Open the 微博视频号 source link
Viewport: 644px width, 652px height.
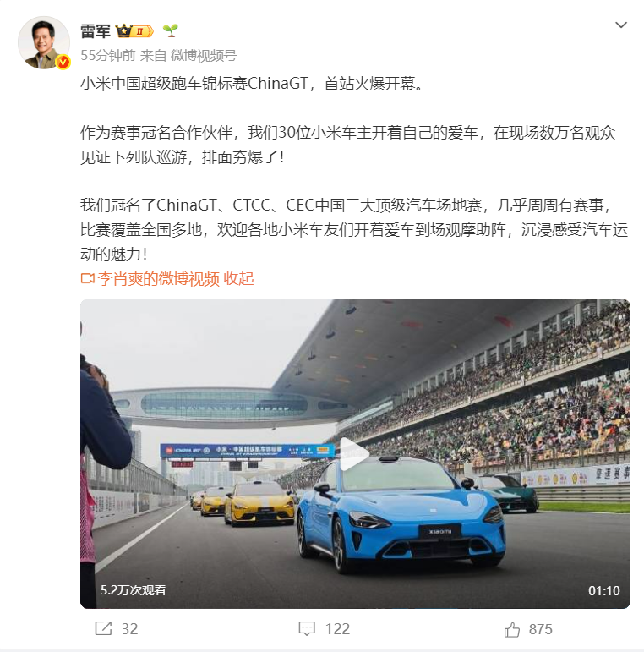[x=203, y=55]
